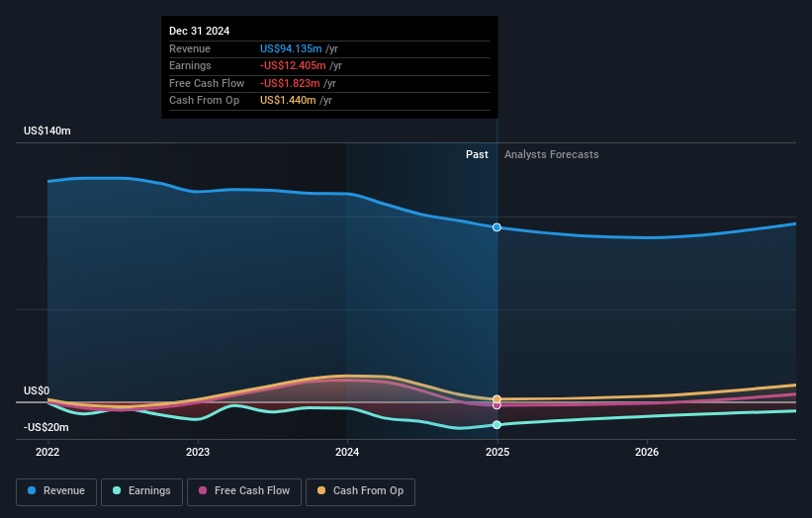Screen dimensions: 812x518
Task: Click the blue Revenue data point at 2025
Action: coord(496,227)
